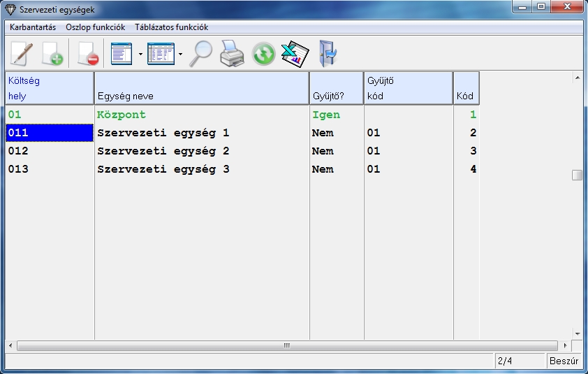Viewport: 588px width, 374px height.
Task: Open the magnifying glass search tool
Action: coord(201,54)
